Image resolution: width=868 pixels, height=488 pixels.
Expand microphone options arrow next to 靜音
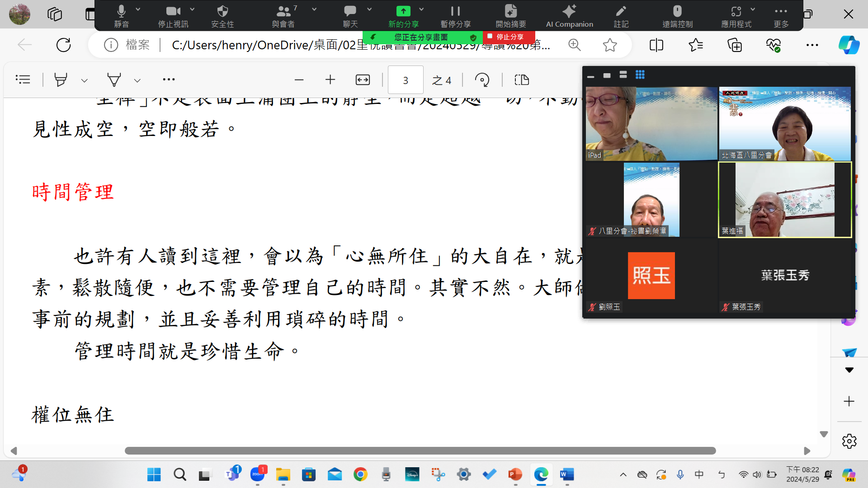[x=138, y=9]
